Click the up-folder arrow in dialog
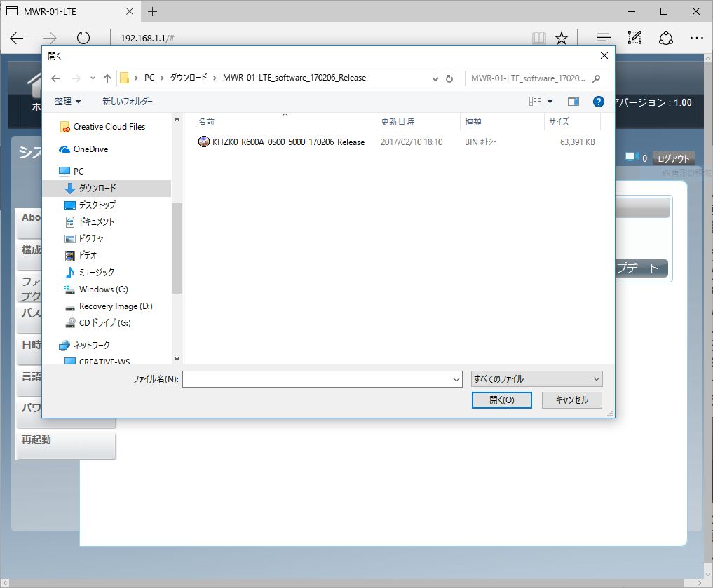Screen dimensions: 713x588 click(107, 78)
